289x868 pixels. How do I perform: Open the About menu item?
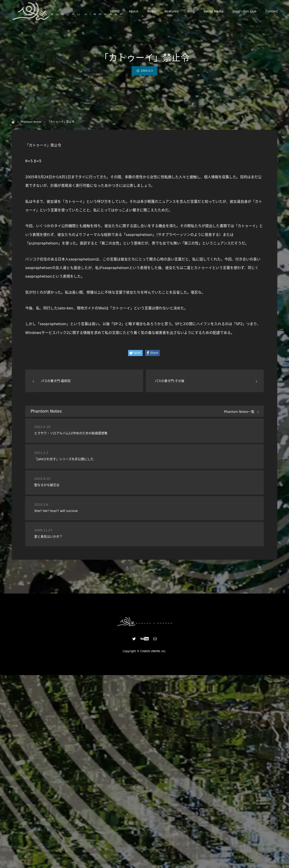133,11
